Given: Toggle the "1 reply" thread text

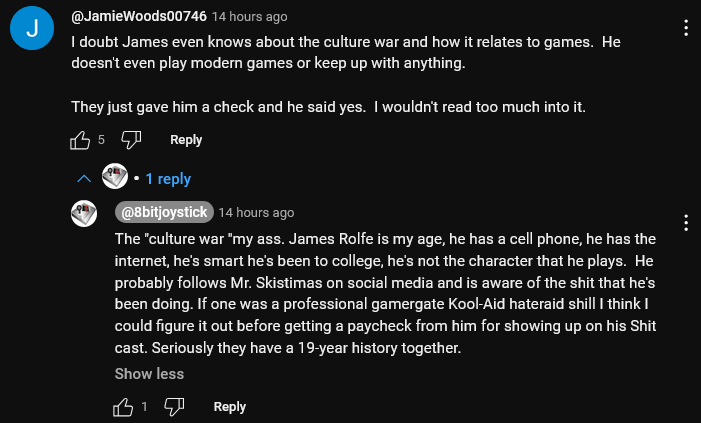Looking at the screenshot, I should [168, 179].
